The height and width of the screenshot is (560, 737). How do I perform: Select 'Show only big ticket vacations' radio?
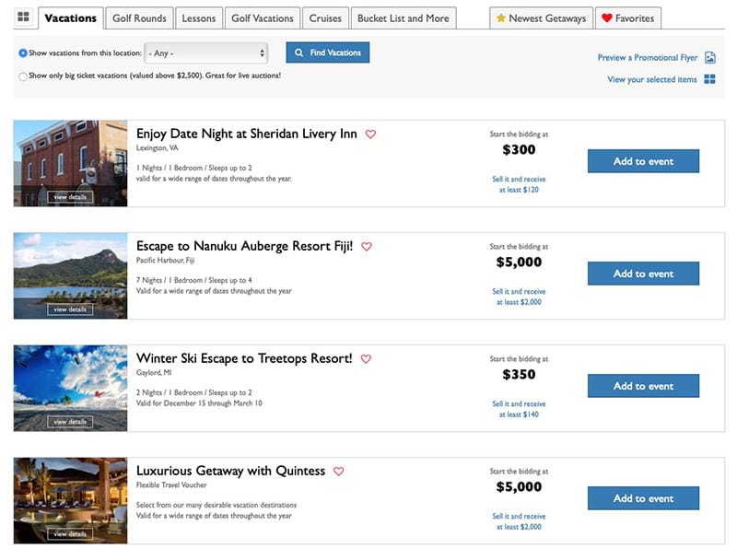[23, 76]
